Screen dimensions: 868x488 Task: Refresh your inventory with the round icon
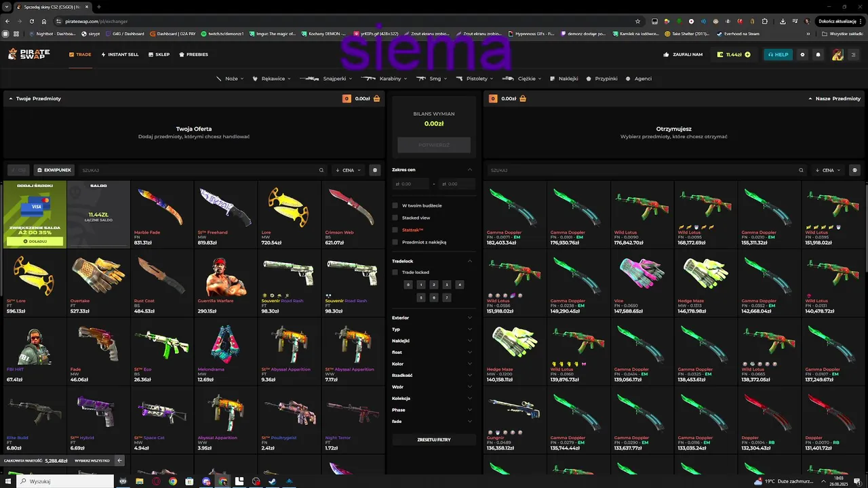click(x=375, y=170)
